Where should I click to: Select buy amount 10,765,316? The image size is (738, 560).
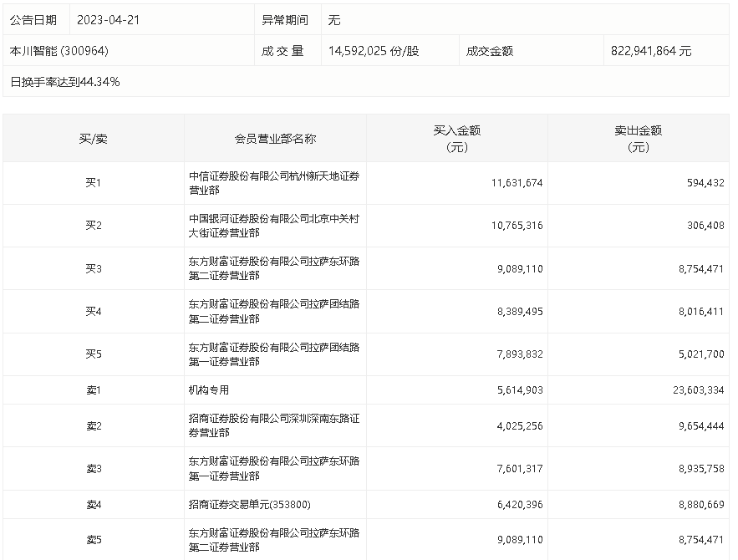click(x=517, y=226)
